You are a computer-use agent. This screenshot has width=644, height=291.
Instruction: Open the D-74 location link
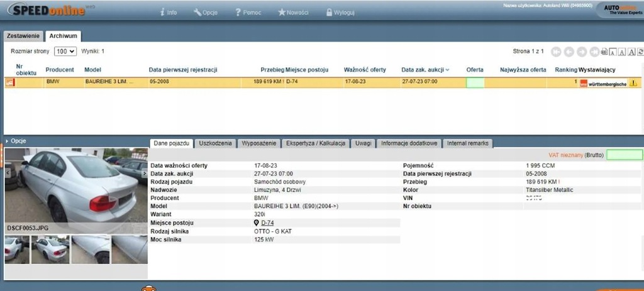pos(267,223)
